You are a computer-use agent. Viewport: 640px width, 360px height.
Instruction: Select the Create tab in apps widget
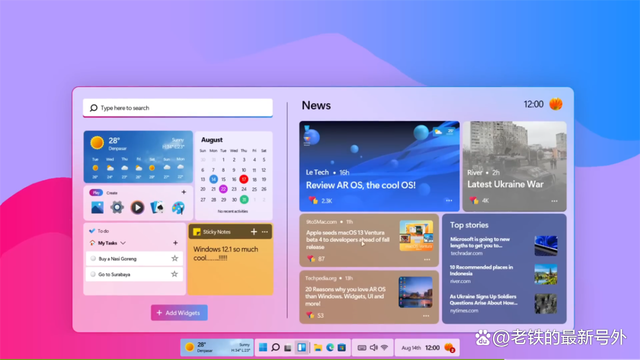pos(112,193)
